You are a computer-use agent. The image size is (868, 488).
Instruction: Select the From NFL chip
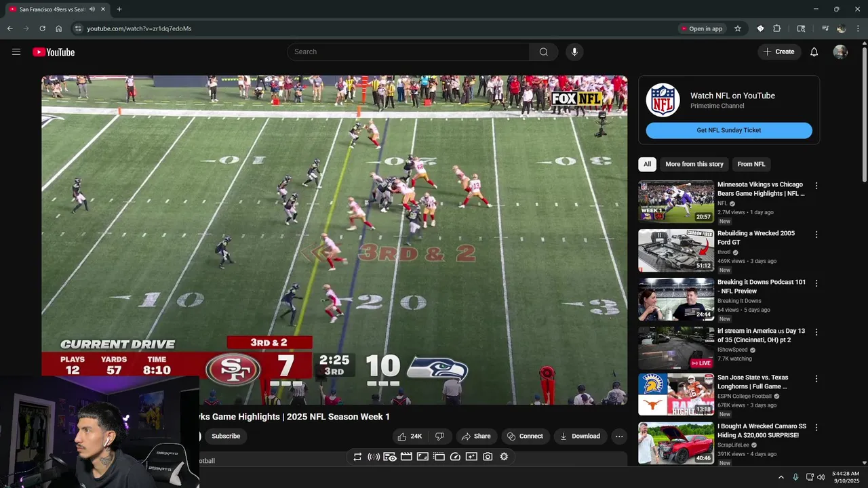pos(751,164)
